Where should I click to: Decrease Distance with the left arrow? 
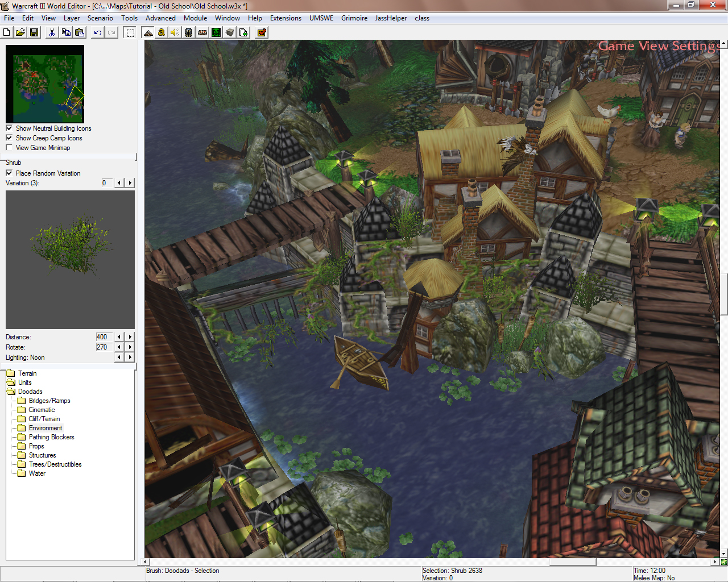[119, 337]
